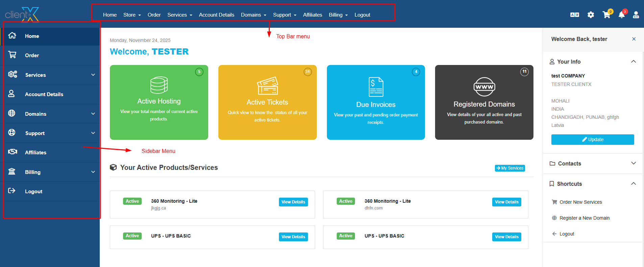Open the user account icon in header
This screenshot has height=267, width=644.
(x=636, y=15)
